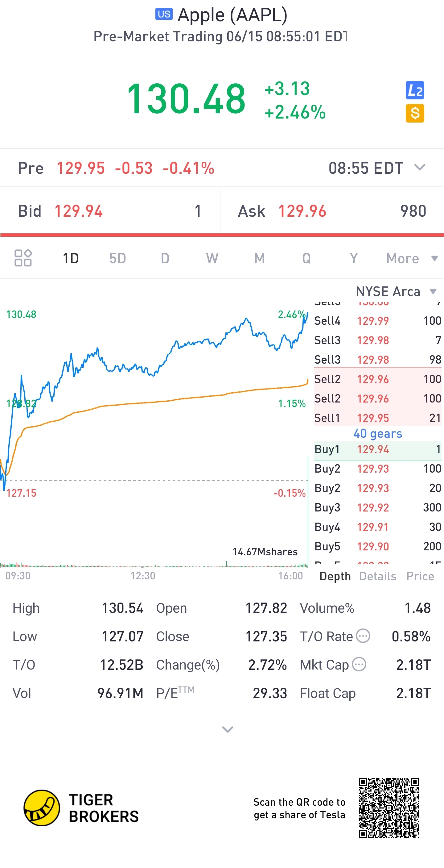The width and height of the screenshot is (444, 868).
Task: Expand more stock details chevron
Action: (228, 729)
